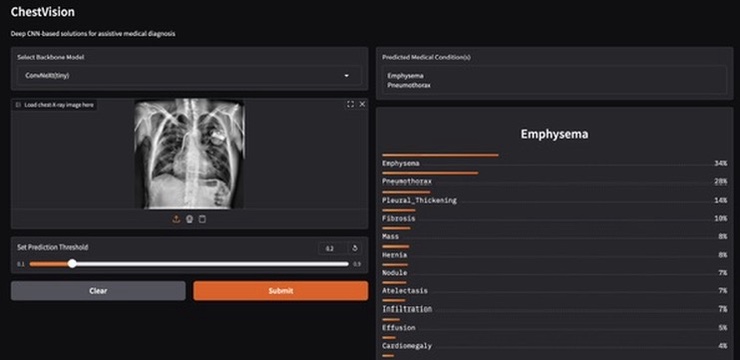Click the Fibrosis label
This screenshot has height=360, width=740.
pyautogui.click(x=399, y=218)
